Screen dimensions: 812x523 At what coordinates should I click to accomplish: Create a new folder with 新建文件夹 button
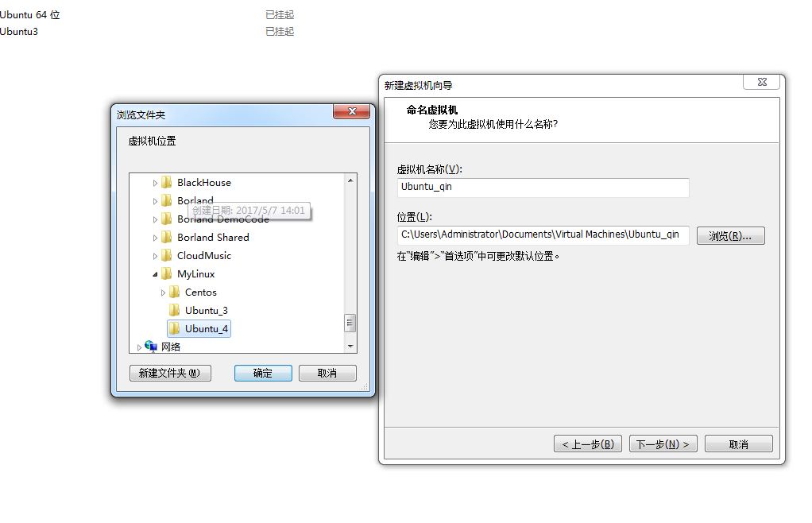(x=170, y=373)
